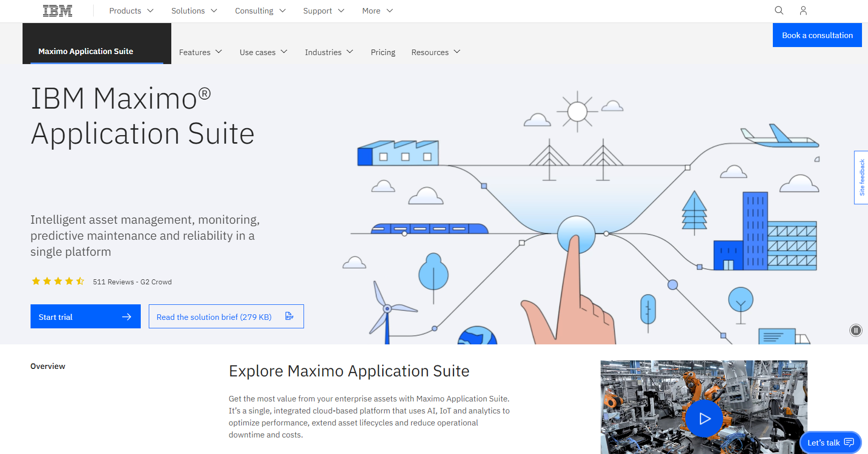Click the IBM logo
This screenshot has width=868, height=454.
pos(58,11)
